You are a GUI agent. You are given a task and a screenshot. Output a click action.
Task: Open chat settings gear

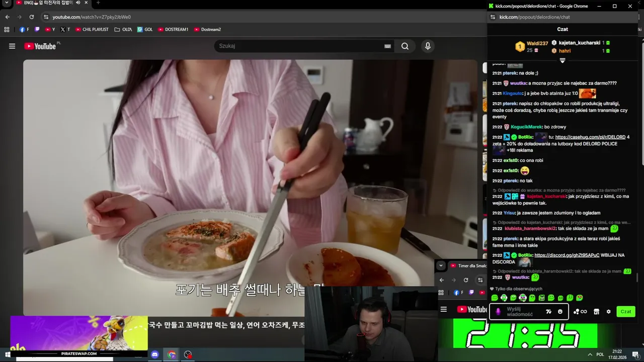(608, 312)
